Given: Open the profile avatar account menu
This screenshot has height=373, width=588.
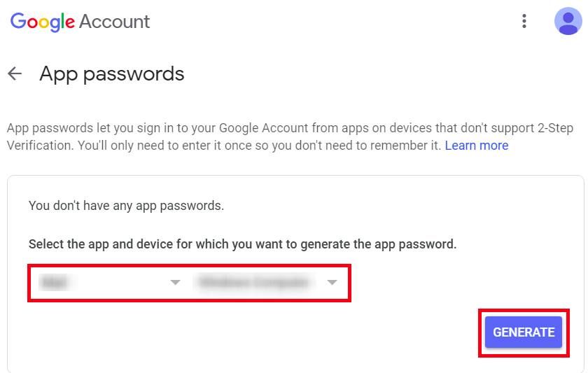Looking at the screenshot, I should click(568, 21).
